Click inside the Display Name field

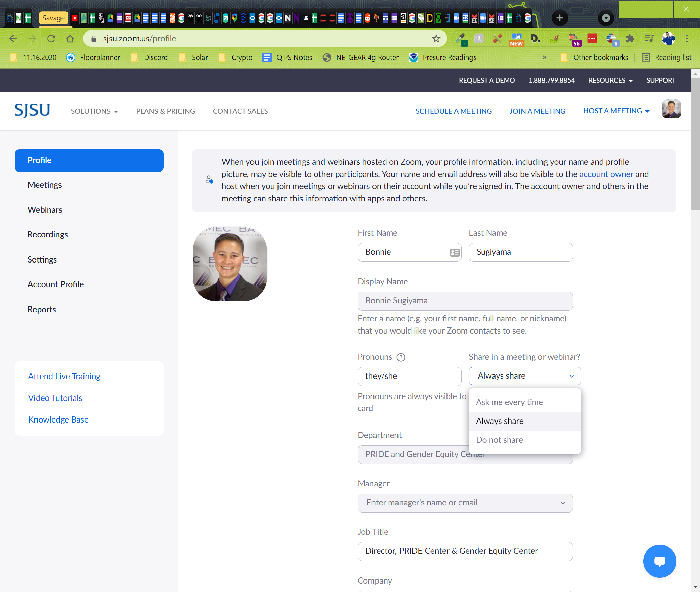[x=465, y=301]
